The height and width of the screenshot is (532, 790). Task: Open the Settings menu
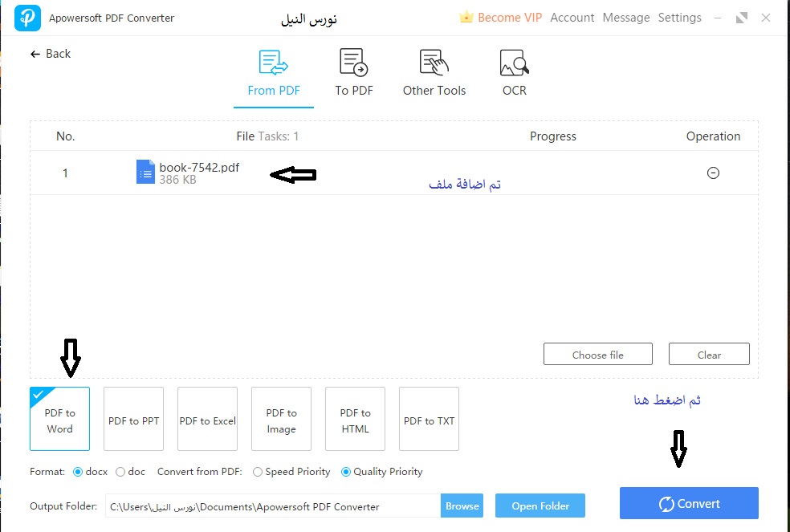coord(679,18)
